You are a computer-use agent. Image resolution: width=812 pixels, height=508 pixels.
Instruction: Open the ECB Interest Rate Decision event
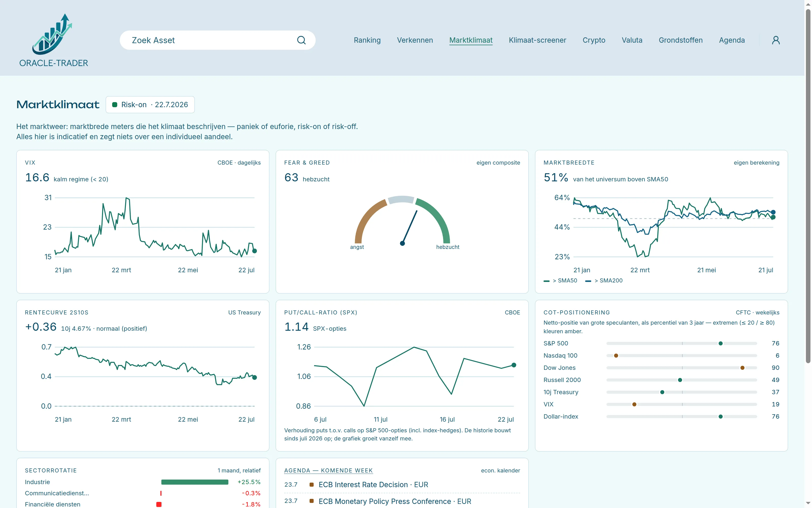coord(373,485)
